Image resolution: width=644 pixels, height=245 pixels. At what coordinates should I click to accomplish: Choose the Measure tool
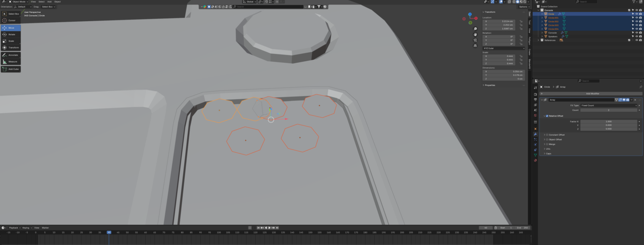pos(11,61)
